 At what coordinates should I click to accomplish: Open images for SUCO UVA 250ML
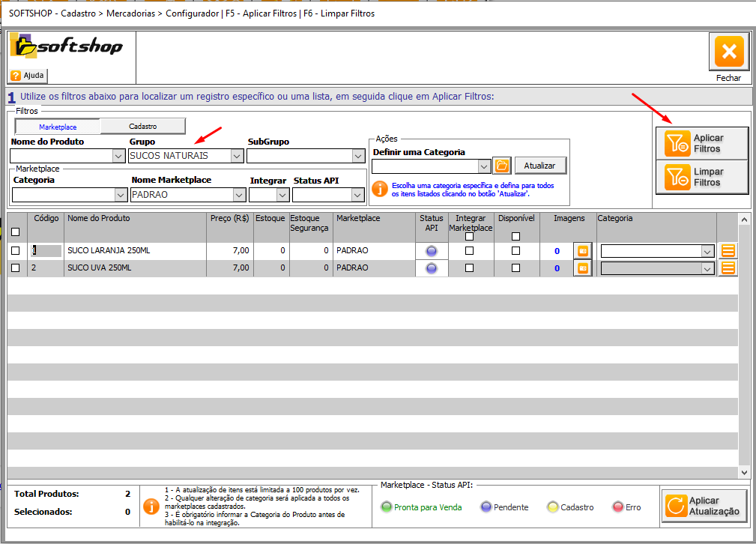(582, 268)
